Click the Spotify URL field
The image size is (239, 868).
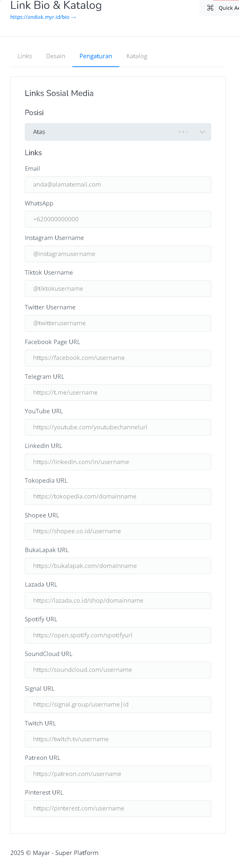(x=118, y=636)
